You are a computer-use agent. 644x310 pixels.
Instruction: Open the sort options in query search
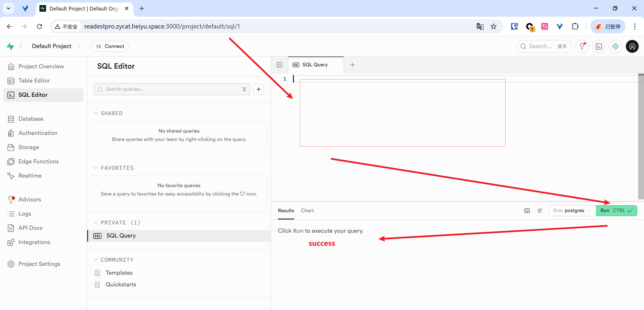244,89
